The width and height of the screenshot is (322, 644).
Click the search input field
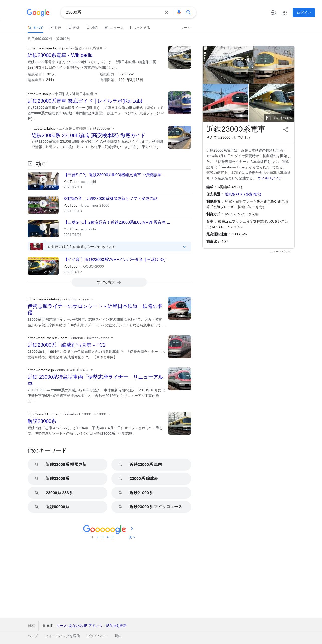point(113,12)
